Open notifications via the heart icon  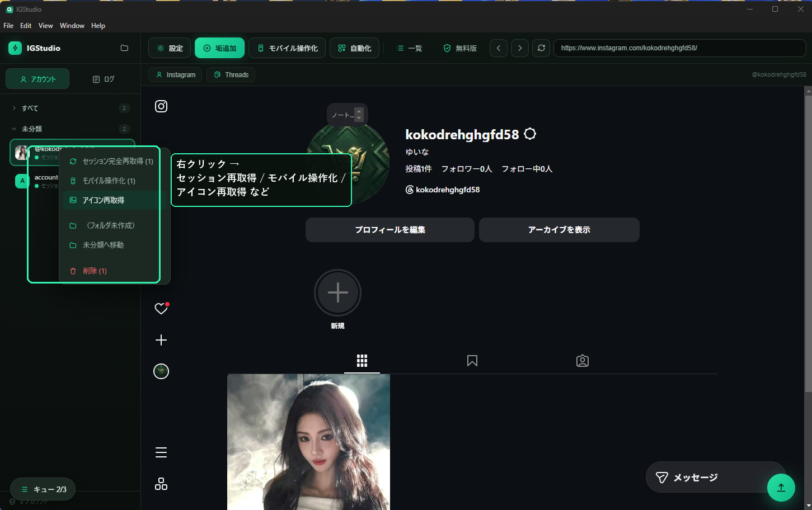[x=161, y=308]
